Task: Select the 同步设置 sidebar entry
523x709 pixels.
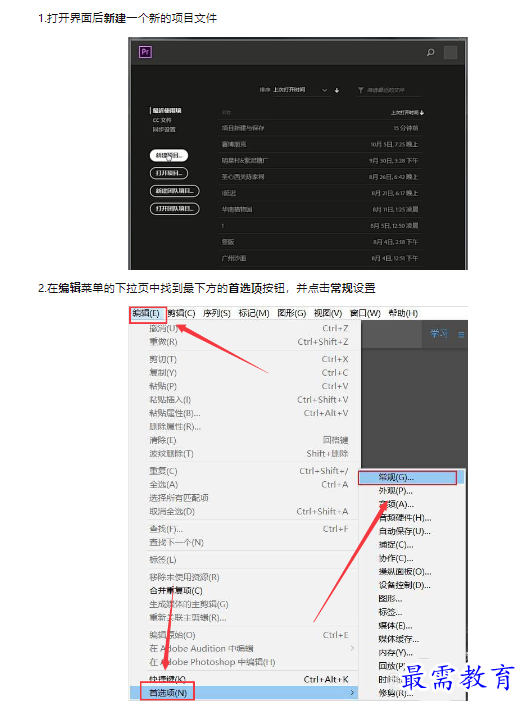Action: click(164, 130)
